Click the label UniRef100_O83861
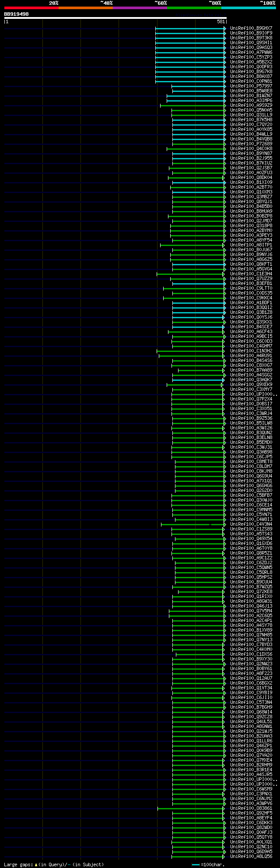Screen dimensions: 280x868 coord(251,808)
